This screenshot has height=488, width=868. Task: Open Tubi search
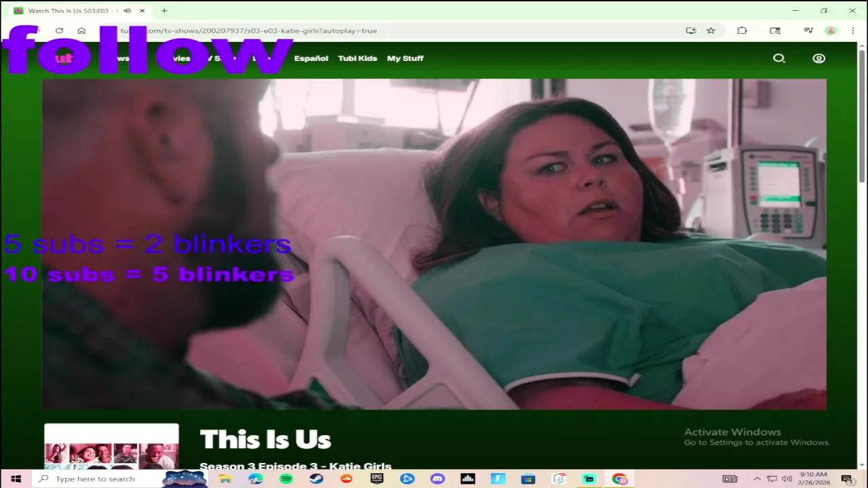pyautogui.click(x=779, y=58)
